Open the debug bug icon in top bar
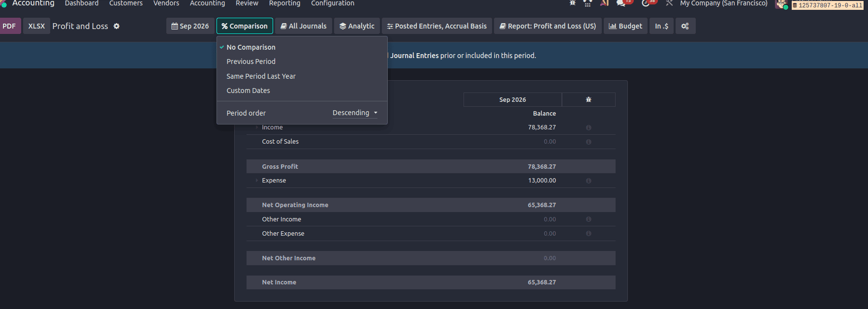 point(573,3)
